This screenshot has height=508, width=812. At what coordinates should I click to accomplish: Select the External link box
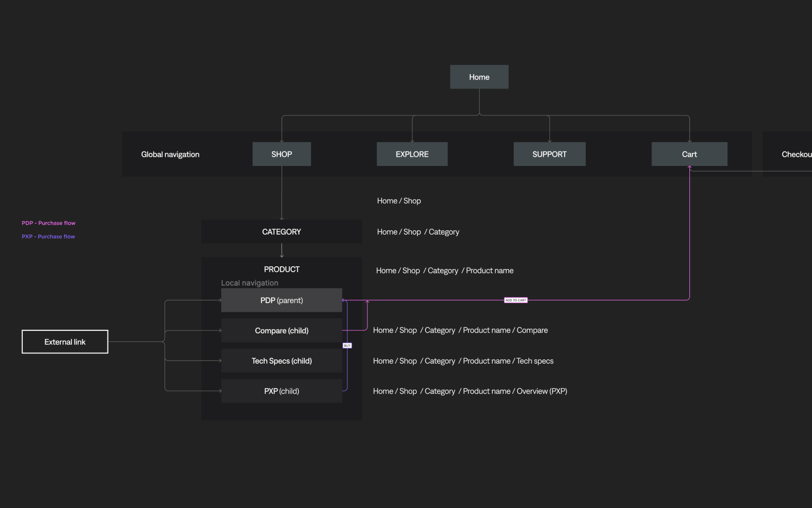pyautogui.click(x=65, y=342)
